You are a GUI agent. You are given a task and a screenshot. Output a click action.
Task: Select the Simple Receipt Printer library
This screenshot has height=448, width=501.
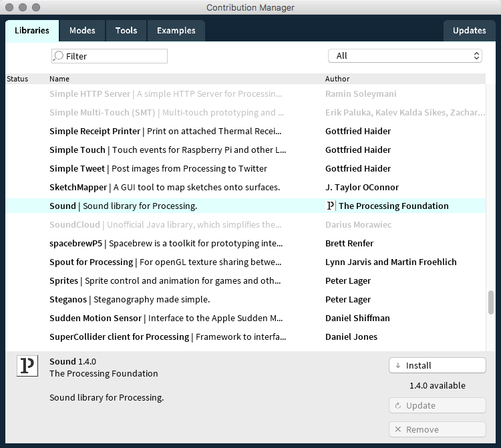pos(245,132)
